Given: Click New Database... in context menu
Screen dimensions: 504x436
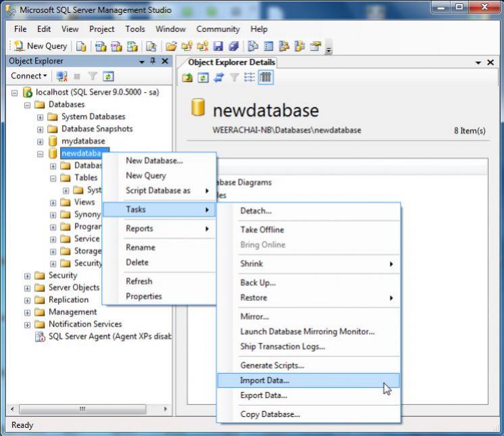Looking at the screenshot, I should click(159, 160).
